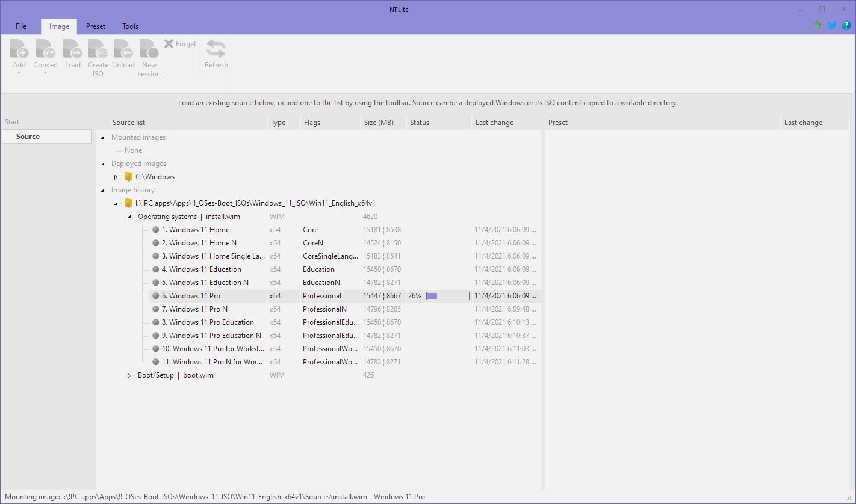Click the green update arrow icon
The height and width of the screenshot is (504, 856).
[817, 25]
